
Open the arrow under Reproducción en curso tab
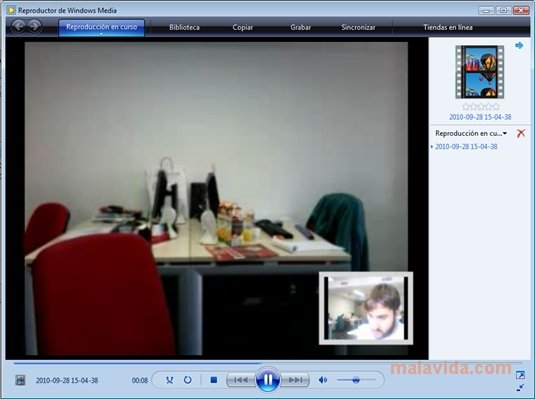coord(101,34)
